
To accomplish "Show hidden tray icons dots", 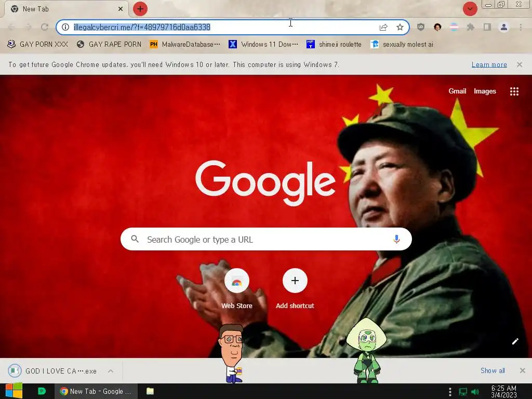I will pos(450,392).
